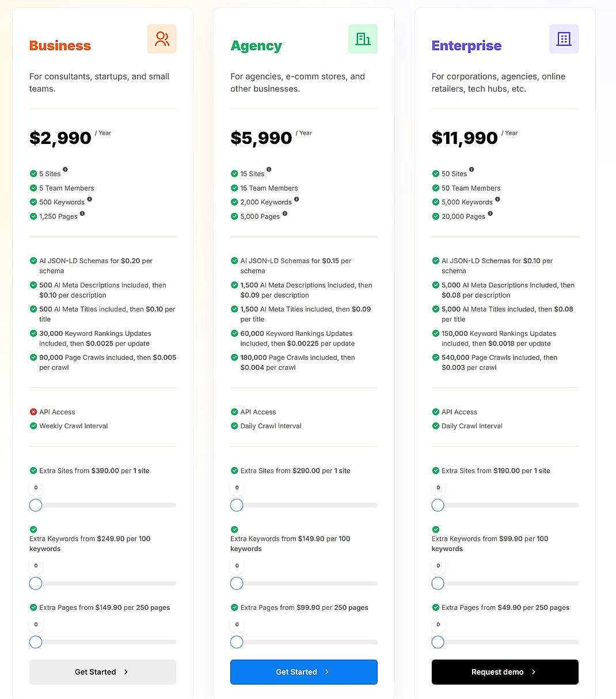Click red X icon for Business API Access

pyautogui.click(x=33, y=412)
